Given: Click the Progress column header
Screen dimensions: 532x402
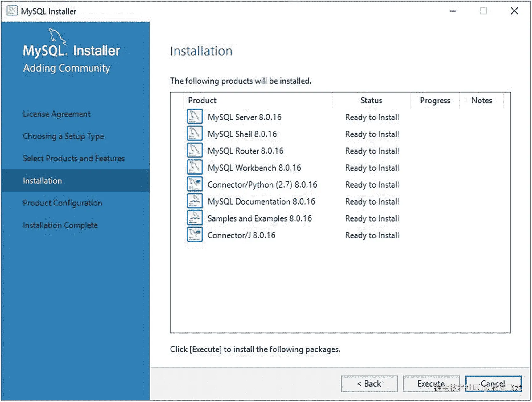Looking at the screenshot, I should 435,101.
